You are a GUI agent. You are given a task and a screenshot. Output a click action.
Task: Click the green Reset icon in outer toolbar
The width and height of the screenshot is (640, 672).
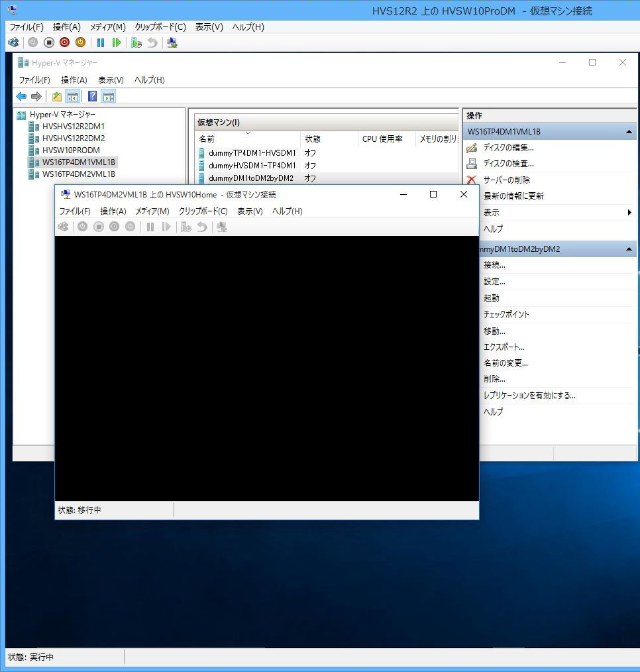pyautogui.click(x=117, y=42)
